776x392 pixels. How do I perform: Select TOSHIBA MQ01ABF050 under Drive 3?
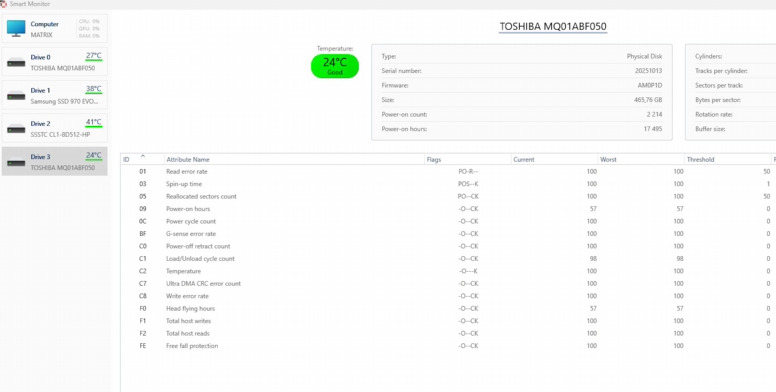63,168
